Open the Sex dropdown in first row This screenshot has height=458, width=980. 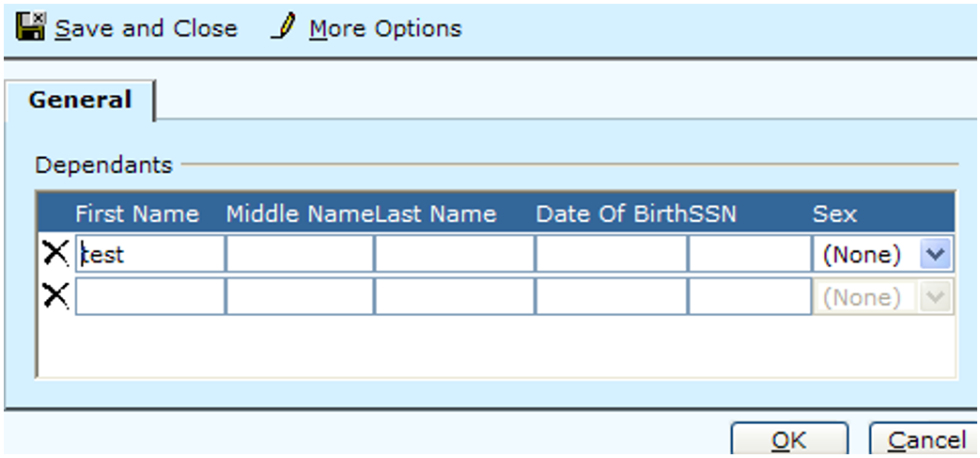[x=936, y=254]
